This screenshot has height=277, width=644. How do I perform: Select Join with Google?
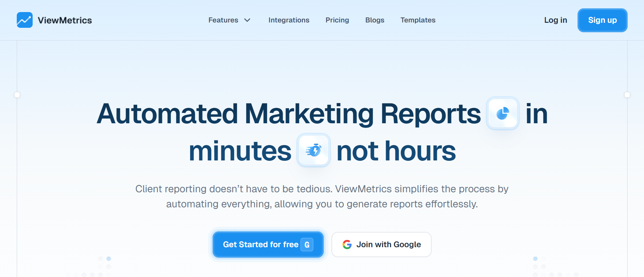pyautogui.click(x=388, y=245)
